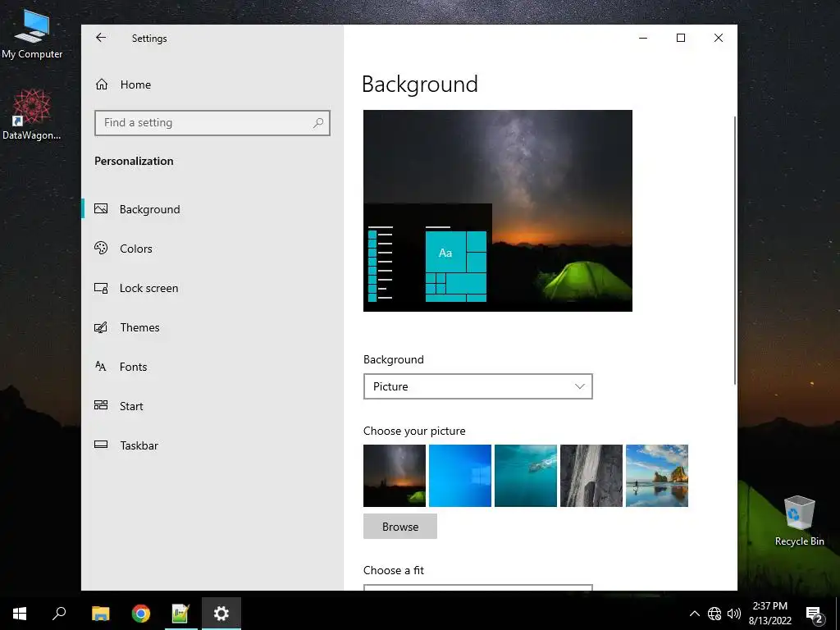Choose the beach rocks picture thumbnail
Screen dimensions: 840x630
[x=657, y=476]
